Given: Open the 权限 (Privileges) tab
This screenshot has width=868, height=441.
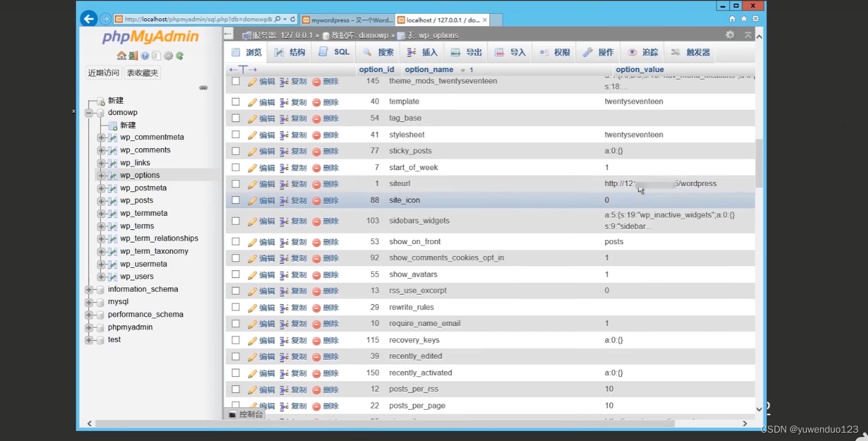Looking at the screenshot, I should coord(554,52).
